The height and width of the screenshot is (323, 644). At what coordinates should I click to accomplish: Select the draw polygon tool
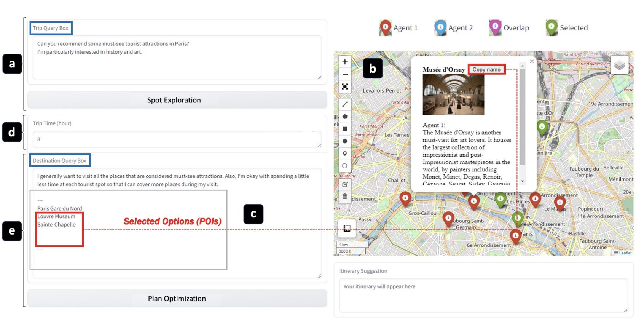coord(345,117)
